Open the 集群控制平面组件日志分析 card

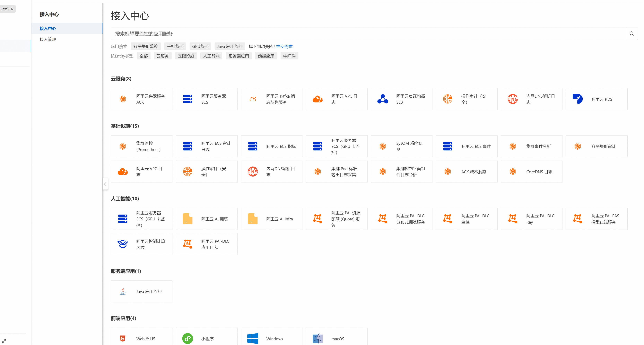click(402, 171)
